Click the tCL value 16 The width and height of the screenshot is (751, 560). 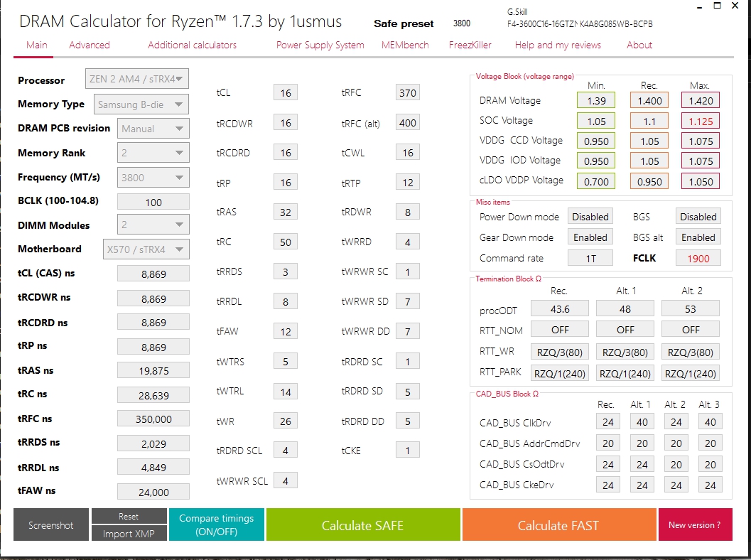click(286, 93)
